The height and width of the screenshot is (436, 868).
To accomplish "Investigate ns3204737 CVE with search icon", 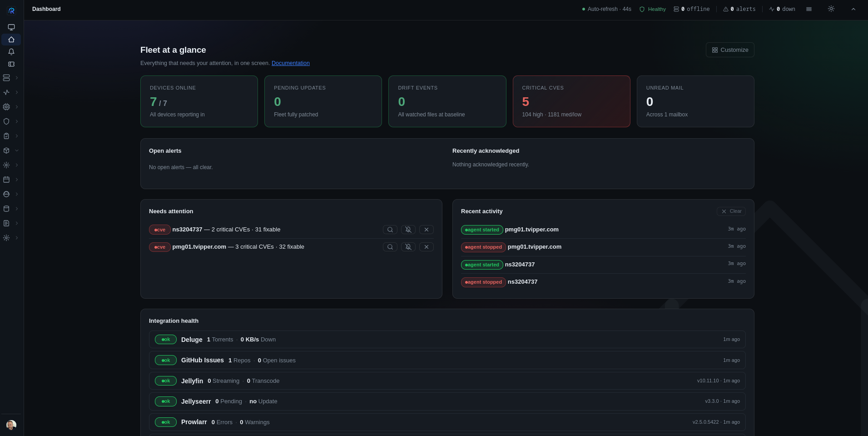I will click(x=390, y=230).
